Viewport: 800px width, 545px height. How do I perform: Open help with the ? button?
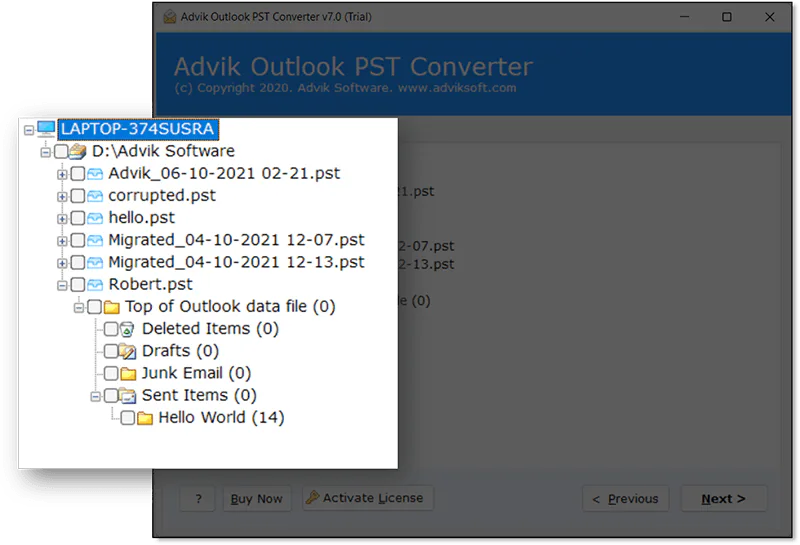coord(198,499)
